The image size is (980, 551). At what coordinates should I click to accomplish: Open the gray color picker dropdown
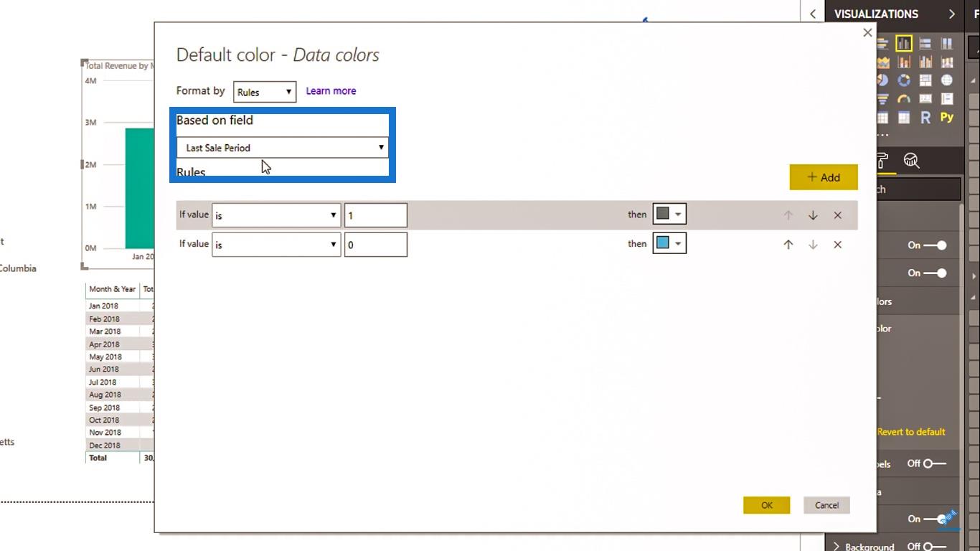pyautogui.click(x=669, y=214)
